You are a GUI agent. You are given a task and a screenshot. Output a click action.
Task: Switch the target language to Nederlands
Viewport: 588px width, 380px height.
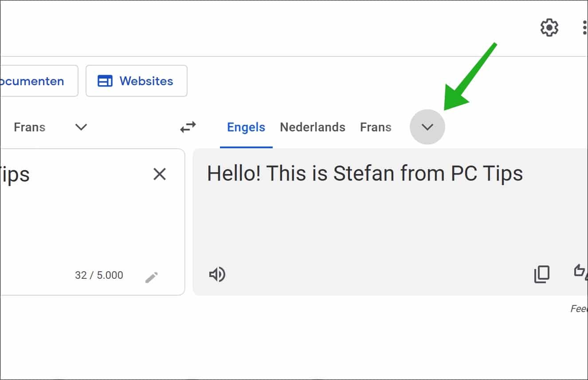tap(312, 127)
